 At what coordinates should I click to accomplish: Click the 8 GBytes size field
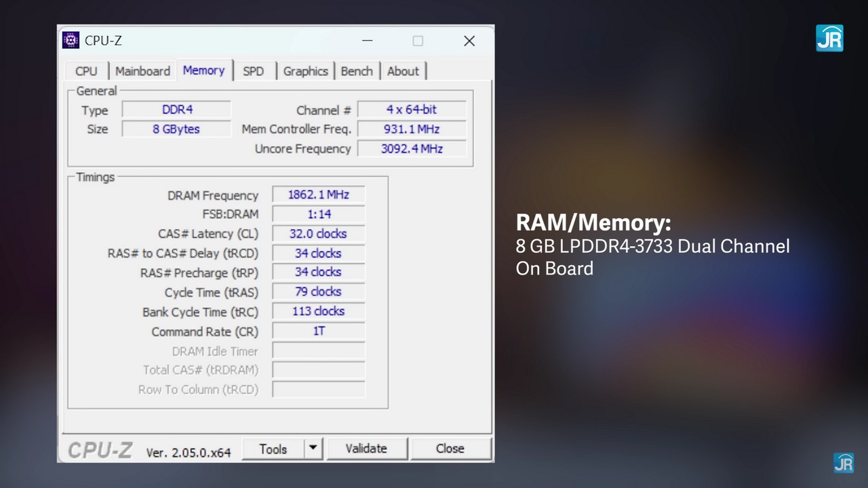[176, 129]
